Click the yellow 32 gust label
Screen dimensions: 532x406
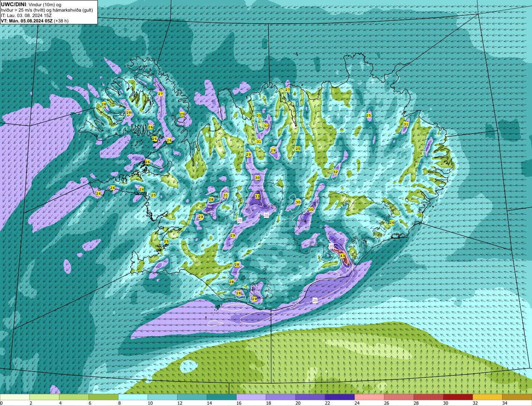coord(335,172)
